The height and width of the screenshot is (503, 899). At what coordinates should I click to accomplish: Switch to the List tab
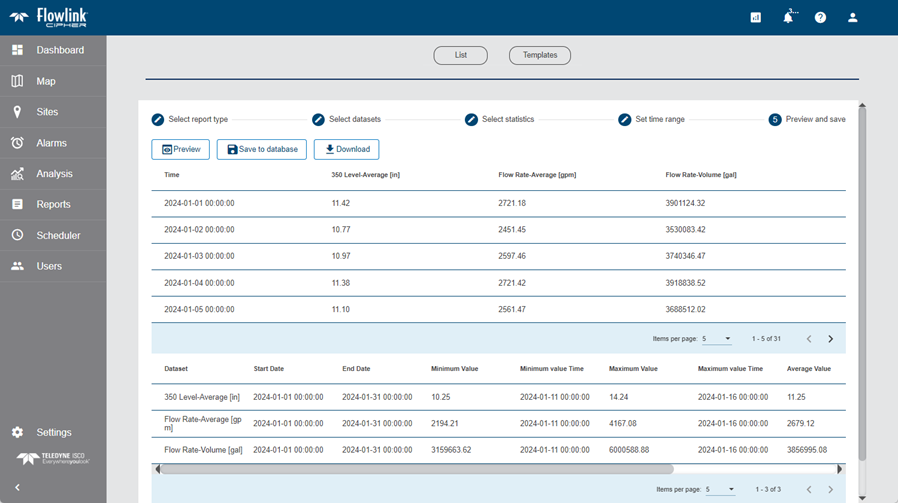[x=460, y=55]
